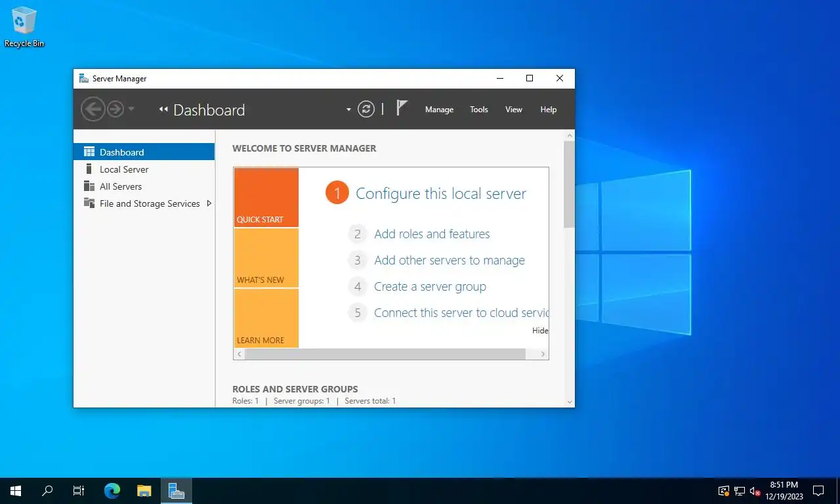Click the network icon in system tray

(x=740, y=491)
